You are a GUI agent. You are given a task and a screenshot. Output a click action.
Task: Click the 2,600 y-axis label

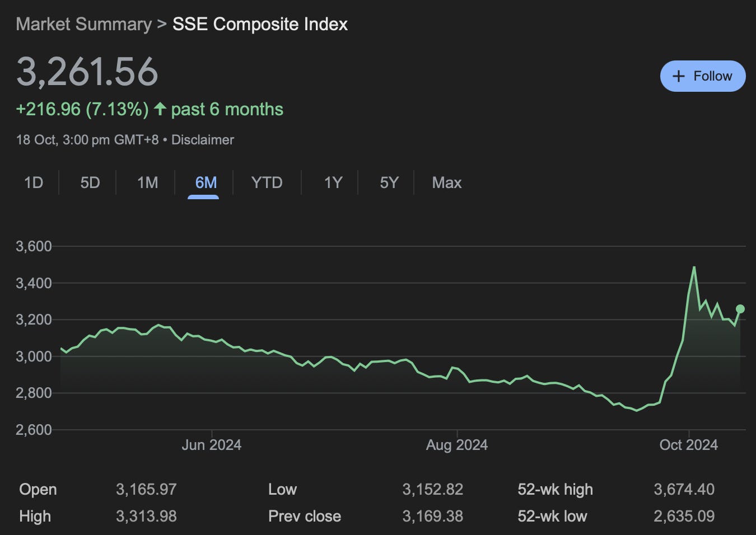click(34, 430)
